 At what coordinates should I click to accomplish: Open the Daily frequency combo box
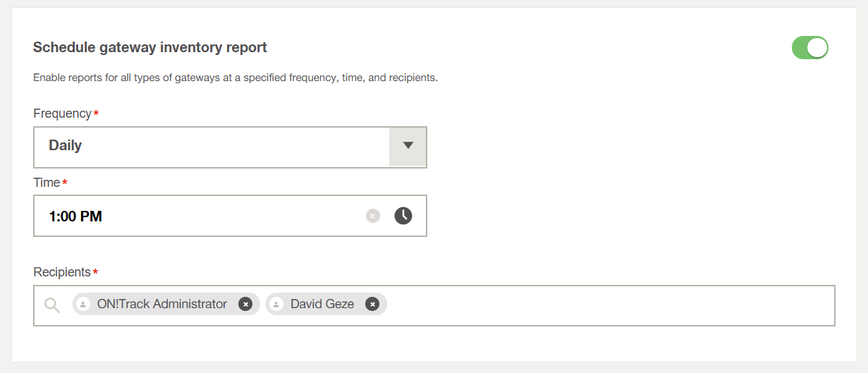tap(212, 147)
